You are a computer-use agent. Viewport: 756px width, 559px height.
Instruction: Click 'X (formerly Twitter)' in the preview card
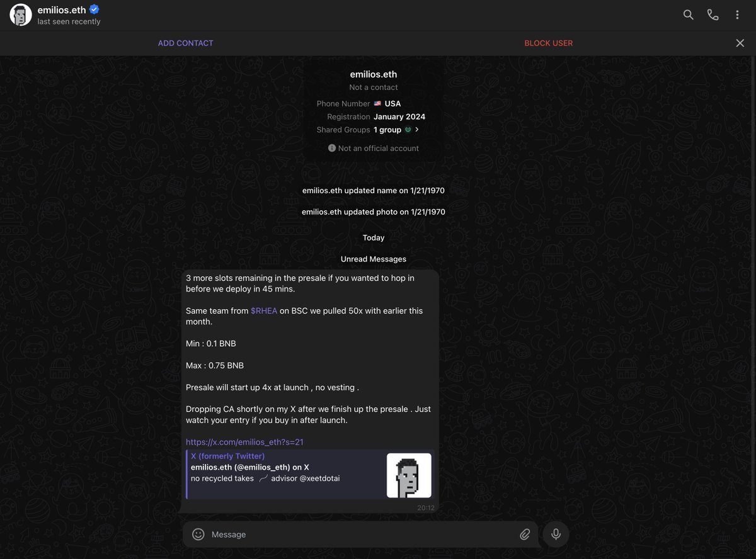pos(227,456)
